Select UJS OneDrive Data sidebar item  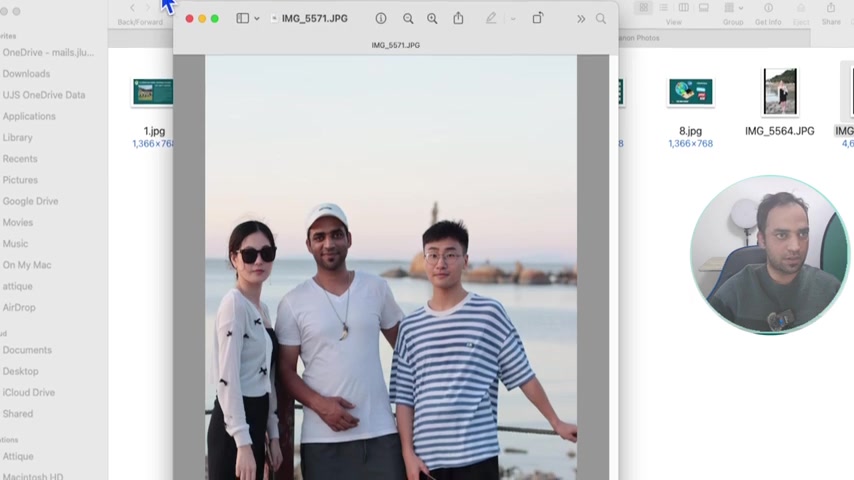click(x=44, y=95)
